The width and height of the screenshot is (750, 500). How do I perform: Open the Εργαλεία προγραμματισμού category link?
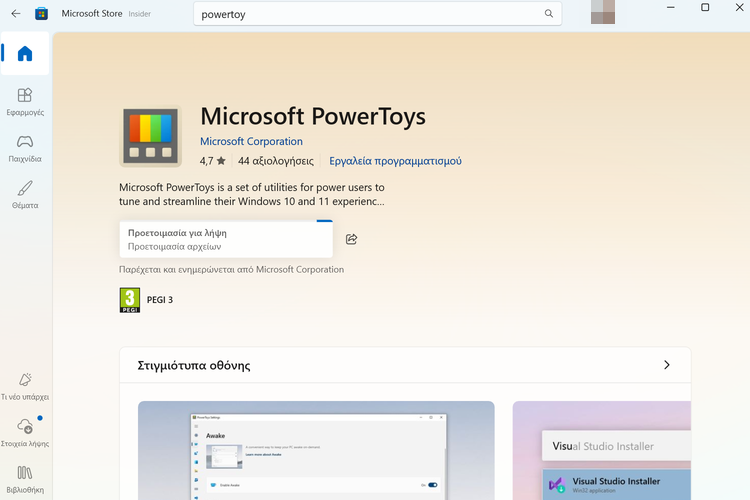click(x=395, y=161)
